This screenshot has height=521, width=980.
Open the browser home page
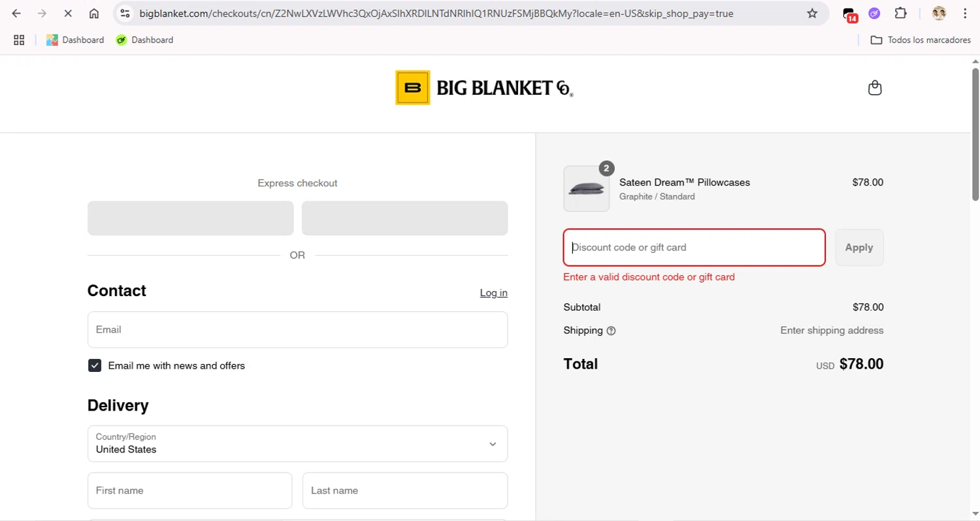click(x=94, y=13)
